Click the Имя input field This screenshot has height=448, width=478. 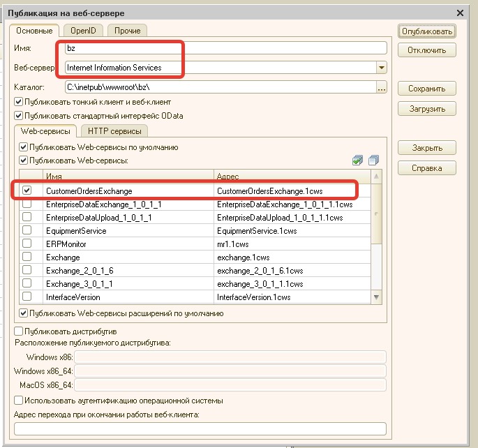click(x=225, y=48)
